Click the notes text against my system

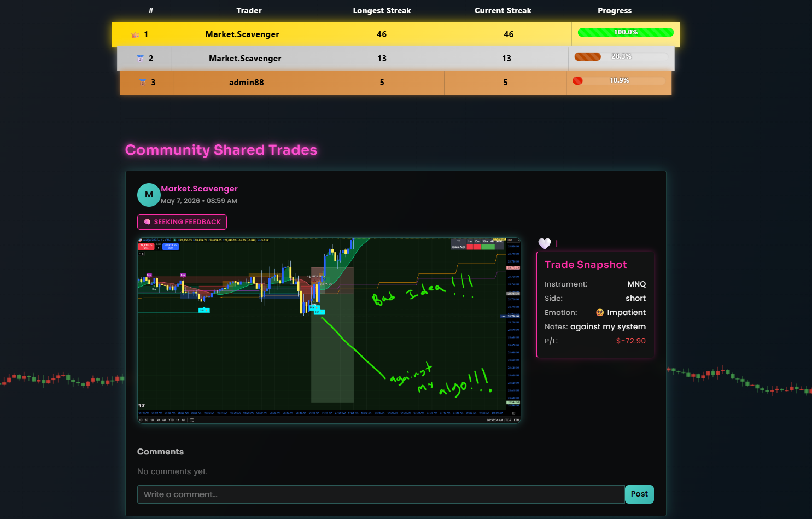[608, 327]
